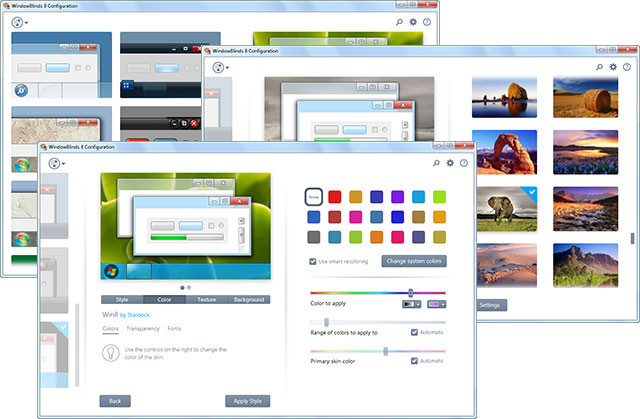The height and width of the screenshot is (419, 640).
Task: Click the search icon in the front window
Action: click(436, 162)
